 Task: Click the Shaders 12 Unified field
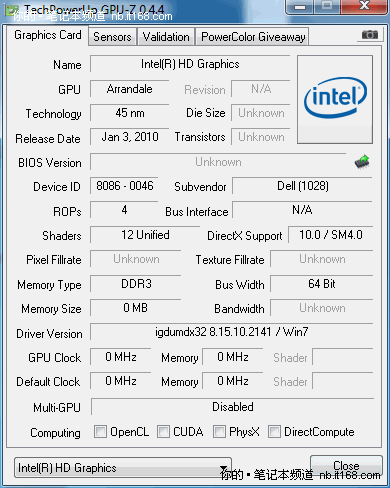(145, 235)
